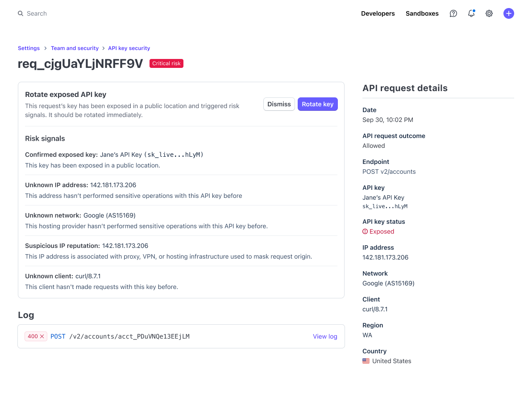The image size is (532, 402).
Task: Click the Rotate key button
Action: click(318, 104)
